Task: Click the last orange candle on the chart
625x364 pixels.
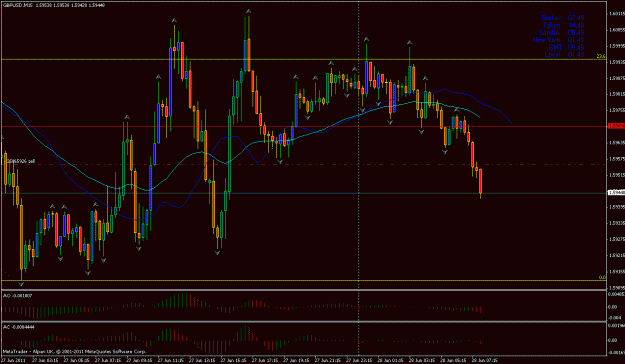Action: 481,181
